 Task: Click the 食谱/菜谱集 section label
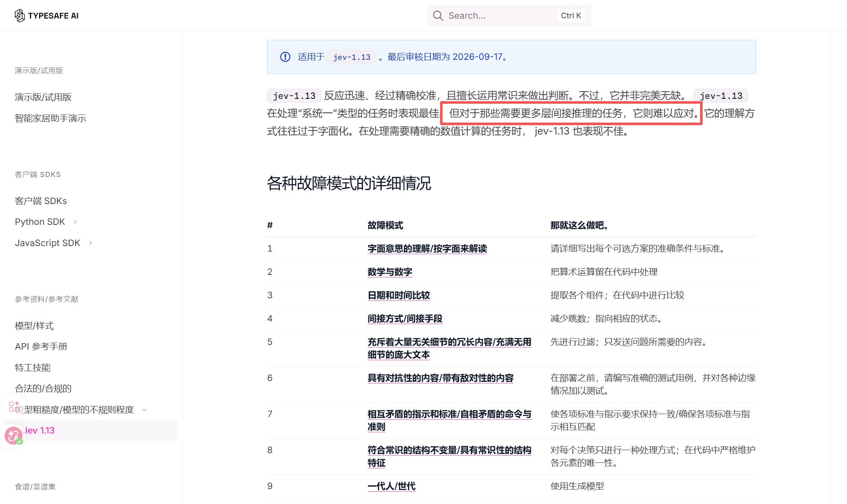(x=35, y=487)
